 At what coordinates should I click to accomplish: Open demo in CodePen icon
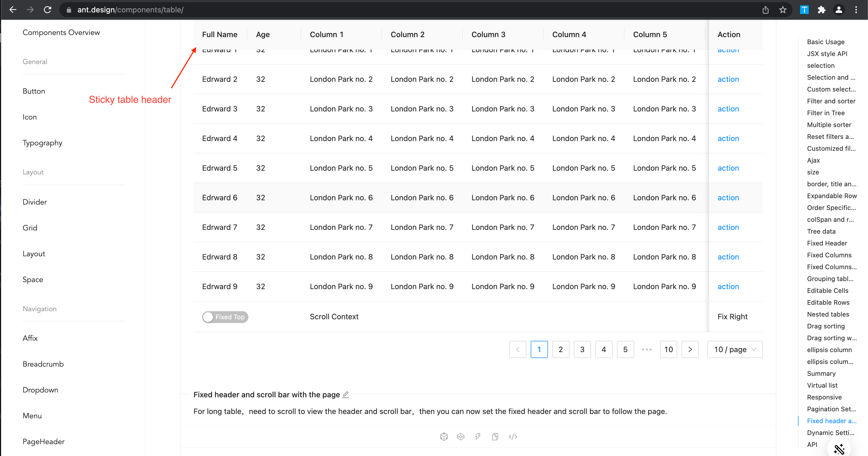click(461, 436)
